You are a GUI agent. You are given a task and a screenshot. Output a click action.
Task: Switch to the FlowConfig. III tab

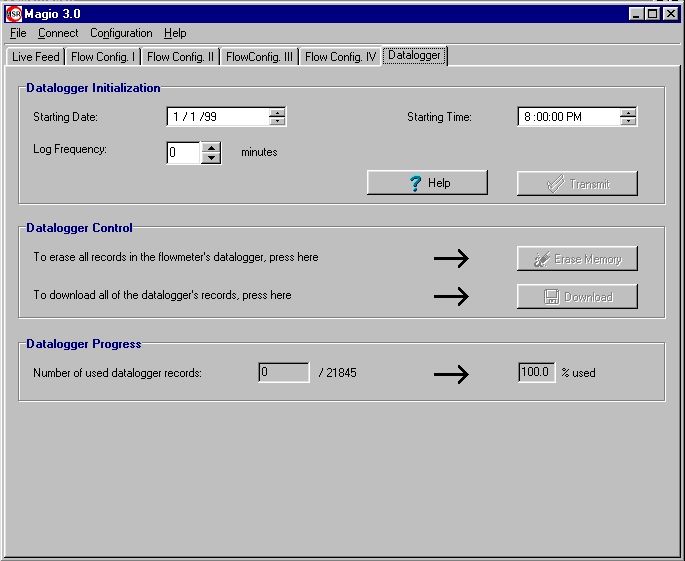(x=259, y=57)
